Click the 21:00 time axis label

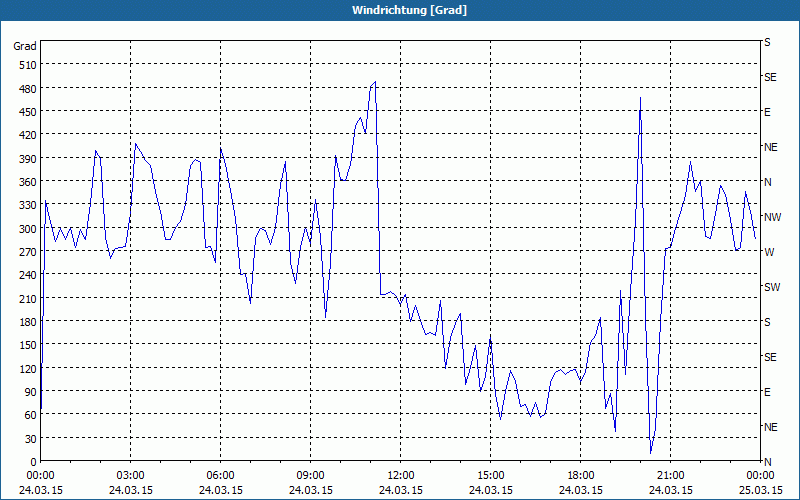[x=670, y=476]
